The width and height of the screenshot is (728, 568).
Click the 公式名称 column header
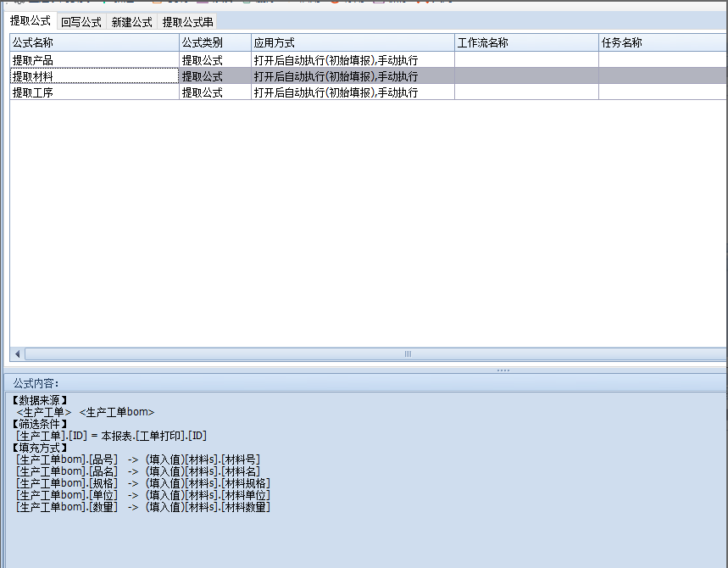[93, 42]
